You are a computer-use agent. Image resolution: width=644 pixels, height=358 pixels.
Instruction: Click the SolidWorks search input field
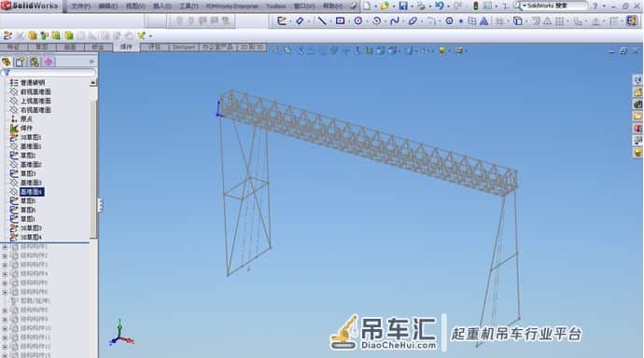pos(556,6)
